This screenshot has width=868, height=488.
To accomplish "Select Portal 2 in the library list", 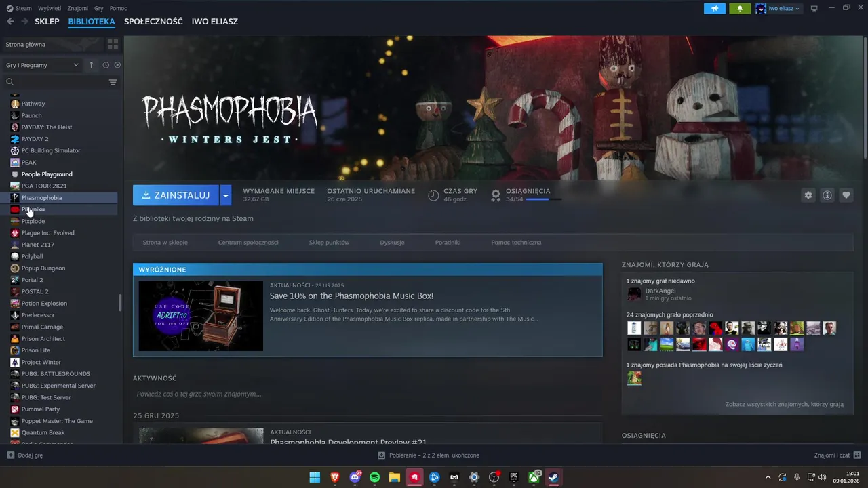I will coord(32,280).
